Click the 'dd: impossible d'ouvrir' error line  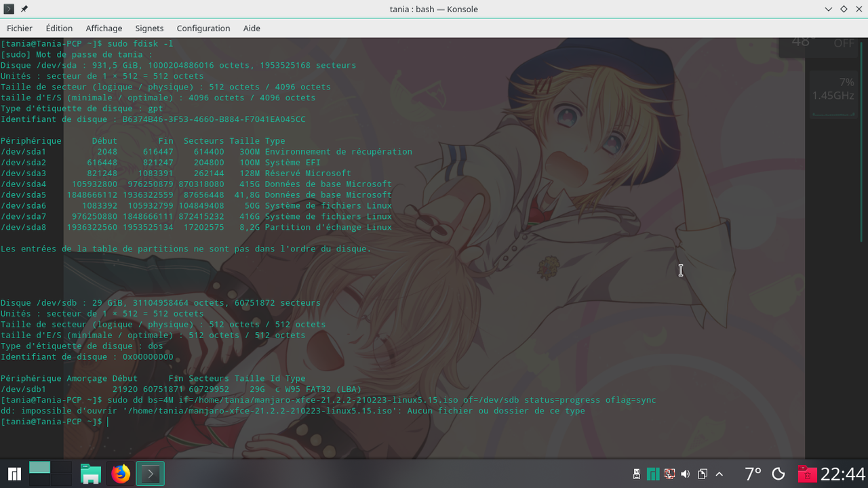pyautogui.click(x=292, y=411)
